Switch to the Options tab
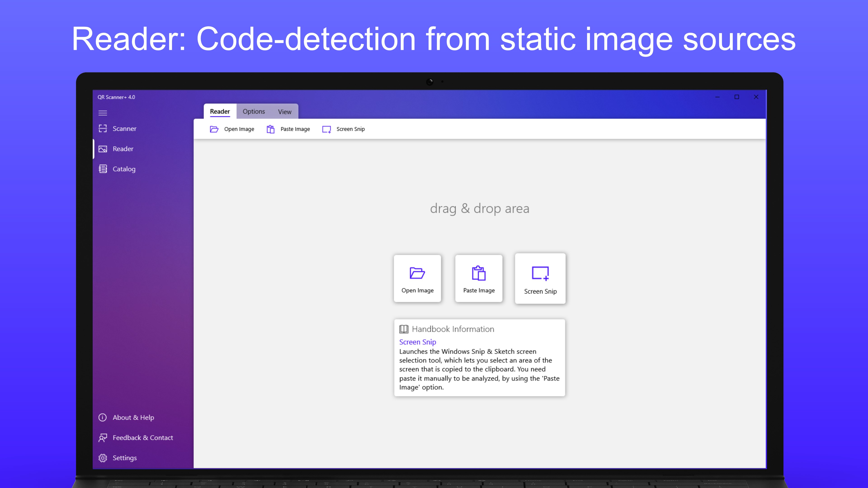This screenshot has width=868, height=488. coord(254,111)
